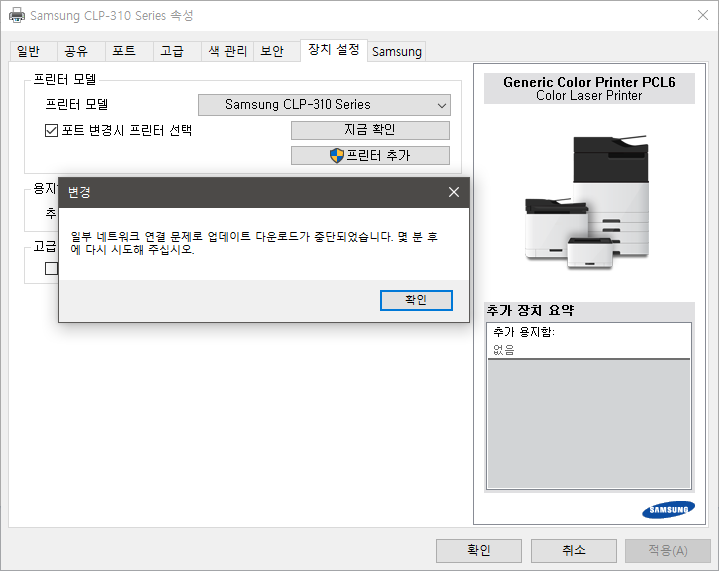Click 확인 at bottom of properties window

click(x=479, y=550)
